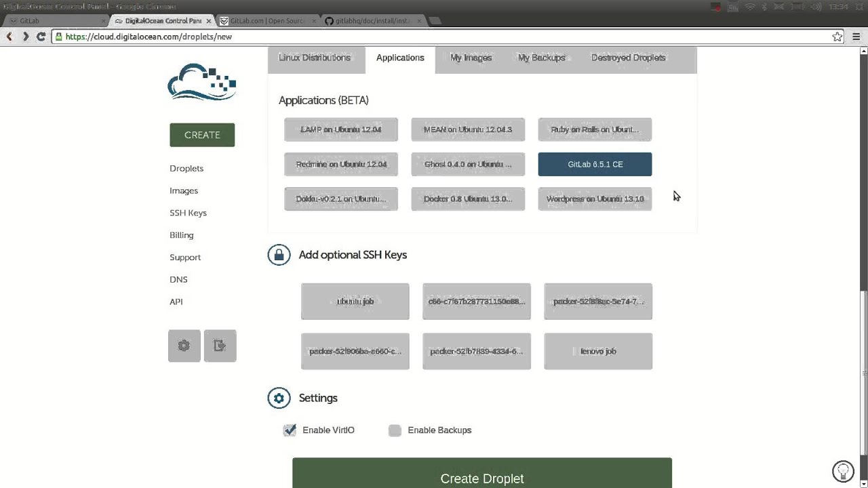Add packer-52fb7839 SSH key
This screenshot has height=488, width=868.
477,351
